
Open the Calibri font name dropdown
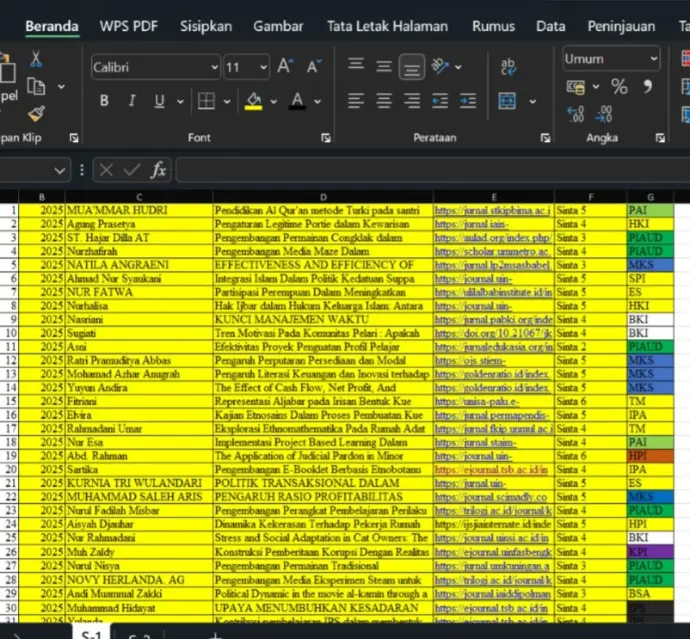coord(154,67)
